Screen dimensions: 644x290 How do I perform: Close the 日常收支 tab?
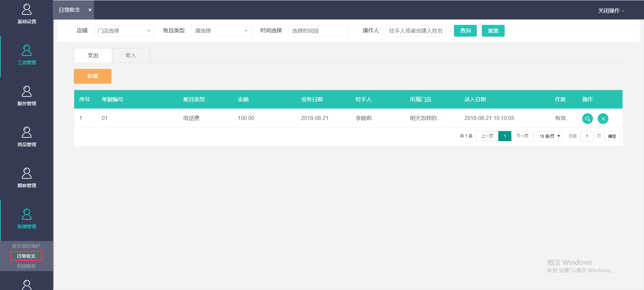pos(90,10)
